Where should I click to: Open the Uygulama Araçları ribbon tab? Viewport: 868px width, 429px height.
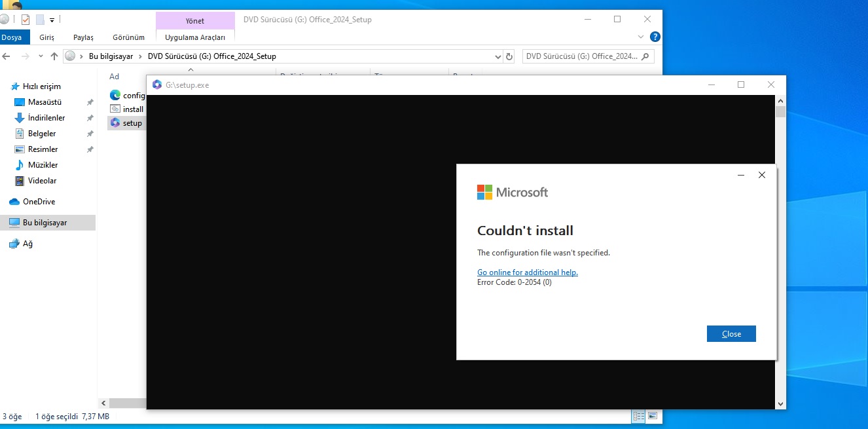pyautogui.click(x=195, y=37)
